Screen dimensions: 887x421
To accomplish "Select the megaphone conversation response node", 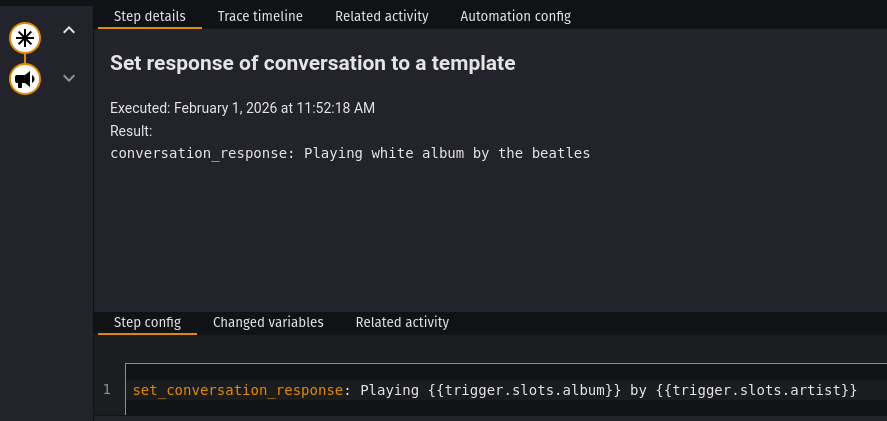I will coord(25,78).
